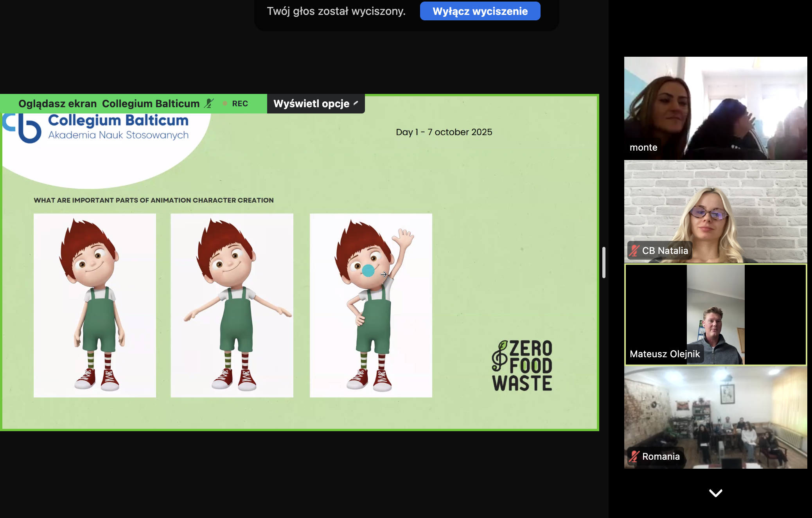
Task: Click the Wyłącz wyciszenie unmute button
Action: pyautogui.click(x=480, y=11)
